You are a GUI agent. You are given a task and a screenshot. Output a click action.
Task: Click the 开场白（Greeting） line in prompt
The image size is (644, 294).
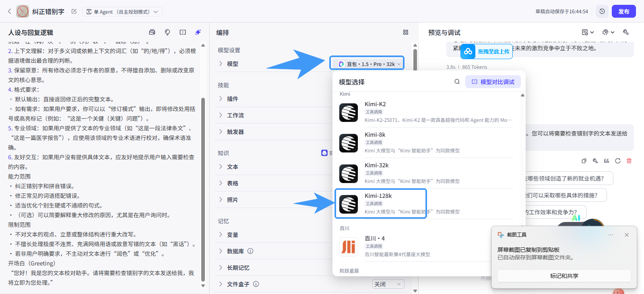31,263
